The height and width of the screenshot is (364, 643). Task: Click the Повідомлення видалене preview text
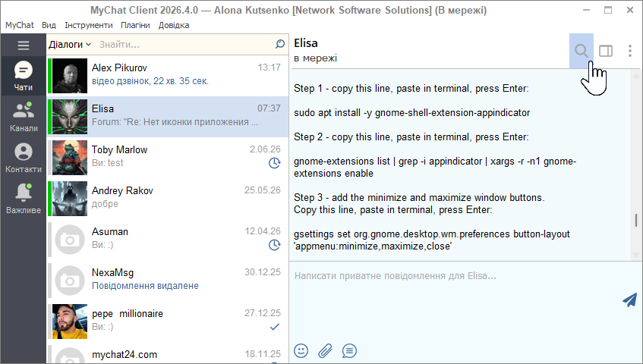[x=145, y=286]
